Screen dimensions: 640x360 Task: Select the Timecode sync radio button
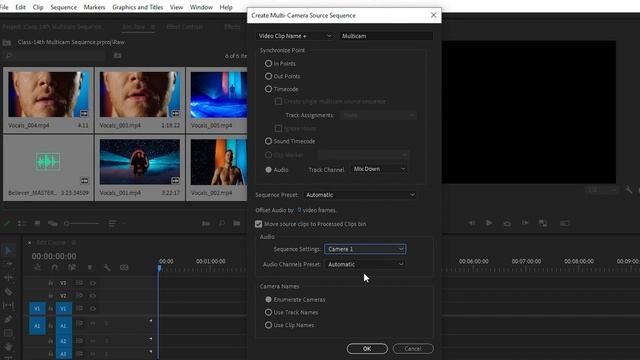[x=268, y=89]
